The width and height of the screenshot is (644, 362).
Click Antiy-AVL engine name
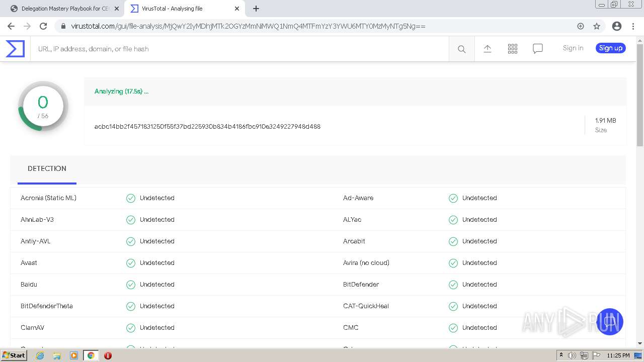click(36, 241)
